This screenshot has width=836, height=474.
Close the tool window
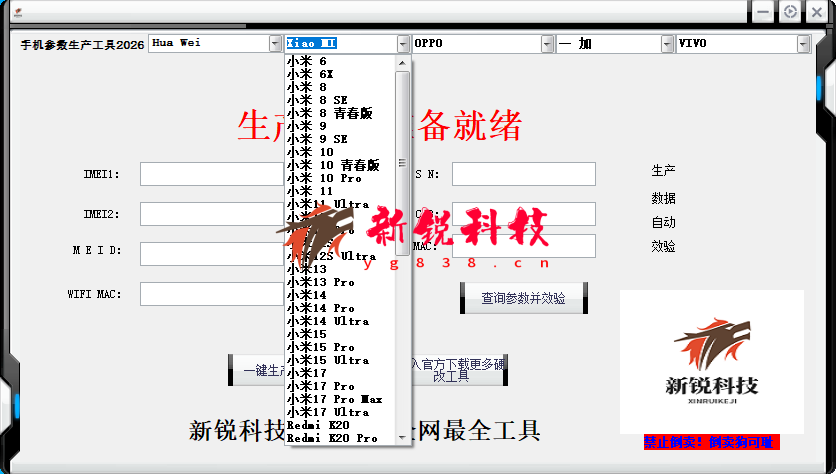[817, 12]
